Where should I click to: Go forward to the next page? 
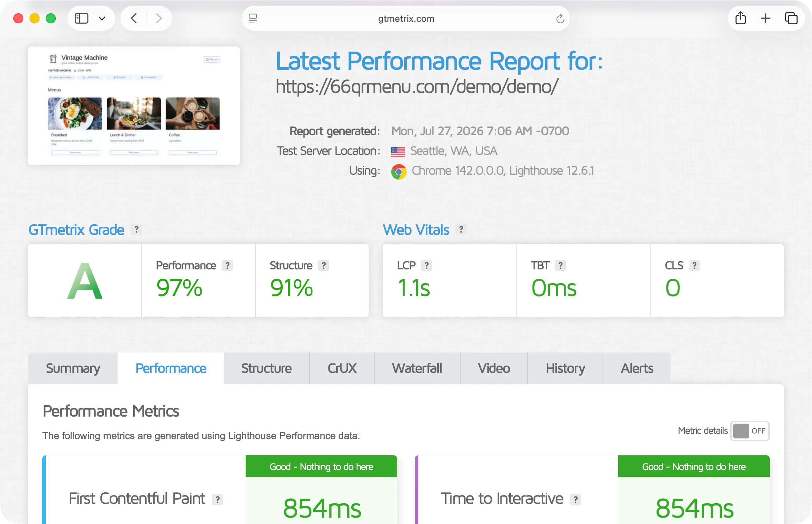tap(159, 18)
